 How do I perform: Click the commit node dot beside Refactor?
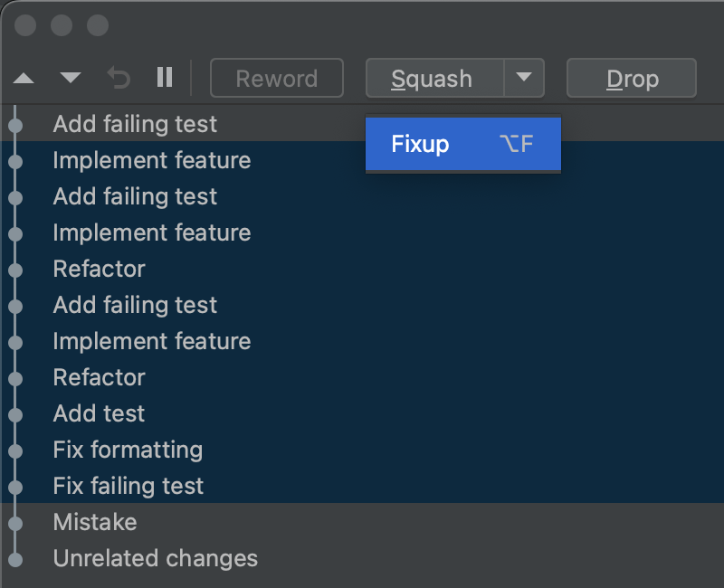15,269
